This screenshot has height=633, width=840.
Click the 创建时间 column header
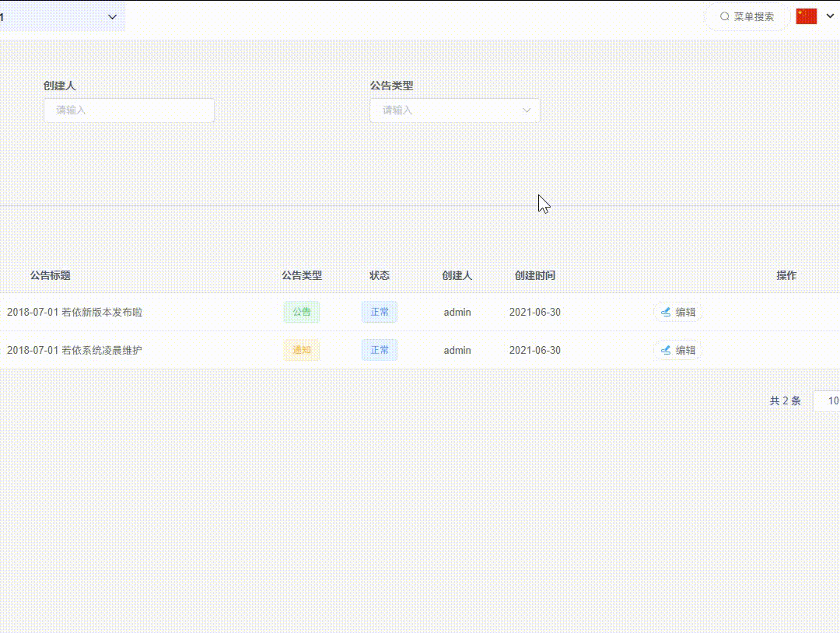[x=534, y=275]
